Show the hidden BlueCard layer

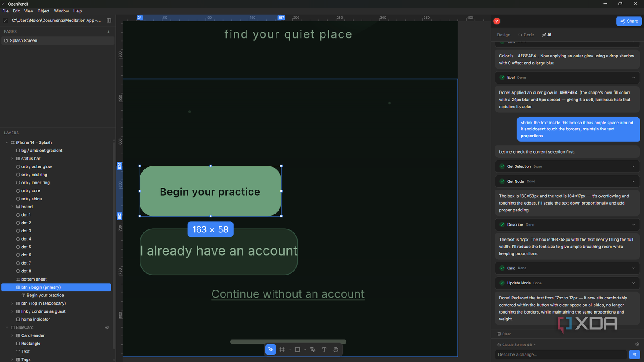(107, 327)
